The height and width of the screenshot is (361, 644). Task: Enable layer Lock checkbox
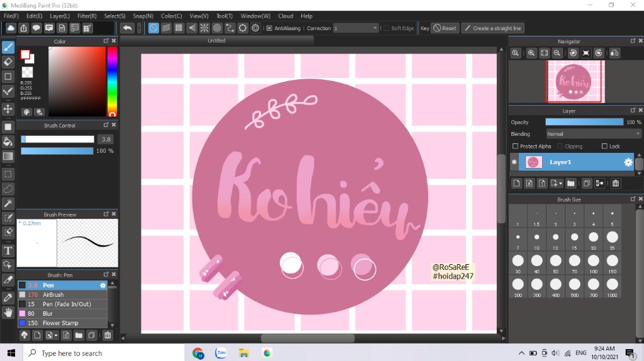[604, 146]
